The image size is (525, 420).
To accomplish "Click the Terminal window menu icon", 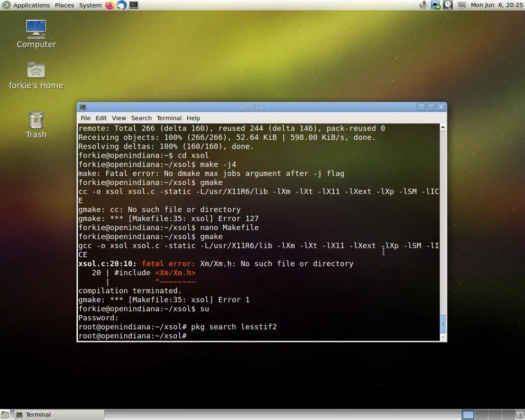I will (83, 107).
